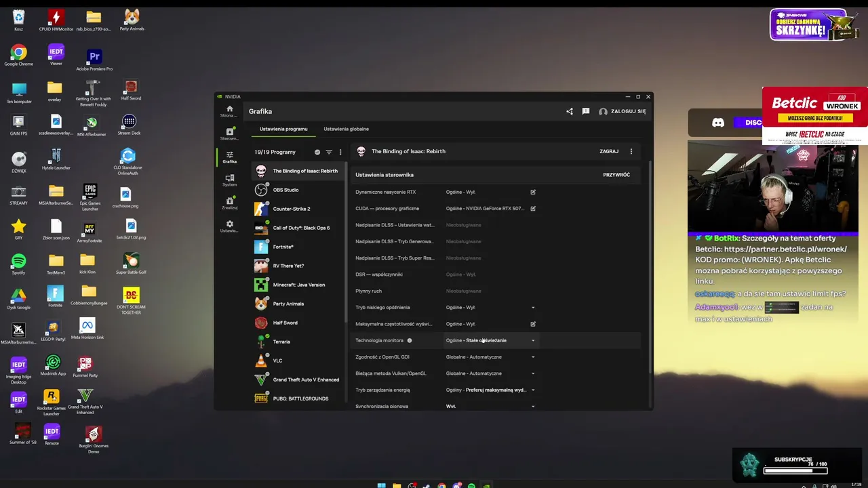Select VLC in program list
Image resolution: width=868 pixels, height=488 pixels.
pyautogui.click(x=298, y=361)
